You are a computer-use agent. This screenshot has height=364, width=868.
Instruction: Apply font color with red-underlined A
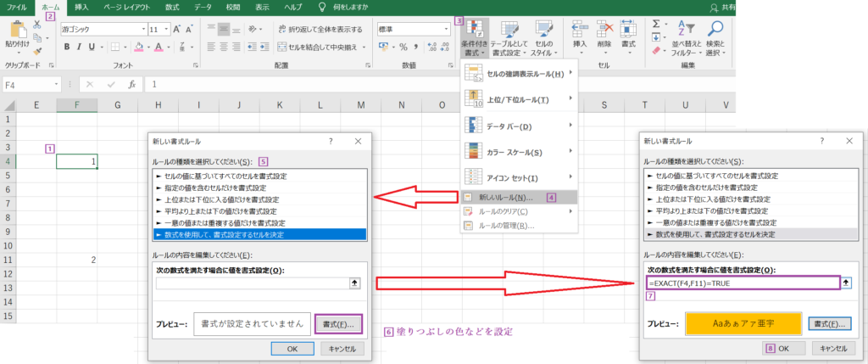click(159, 47)
